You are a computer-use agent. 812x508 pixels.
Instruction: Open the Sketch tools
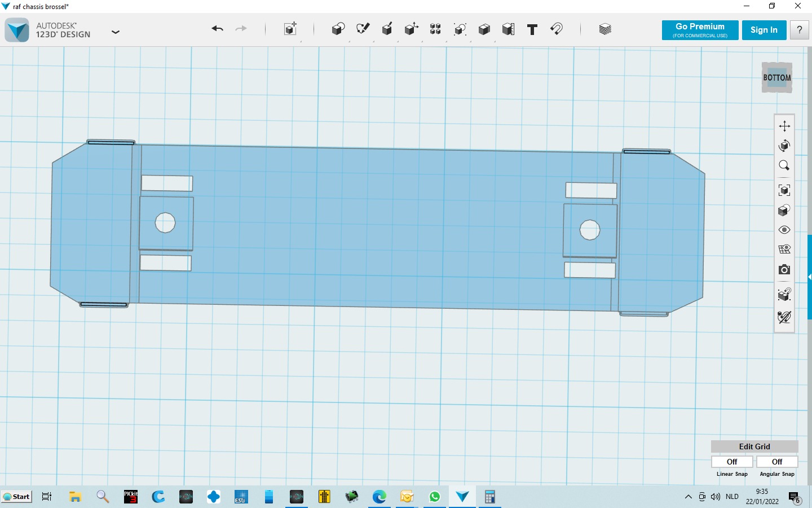[363, 29]
